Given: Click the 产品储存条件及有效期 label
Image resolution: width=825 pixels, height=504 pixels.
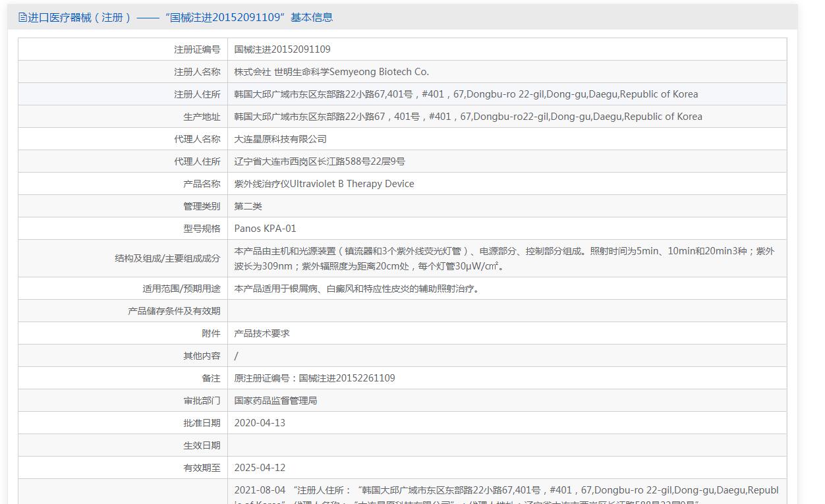Looking at the screenshot, I should [x=174, y=311].
